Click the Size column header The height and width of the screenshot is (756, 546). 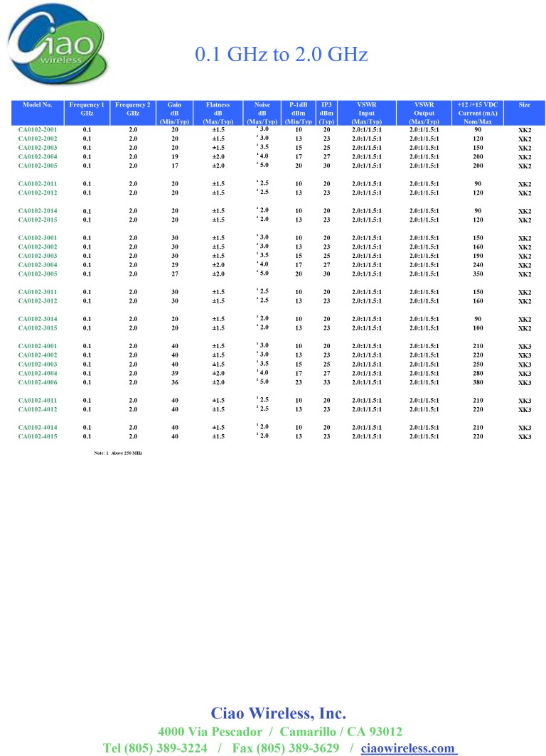tap(524, 105)
